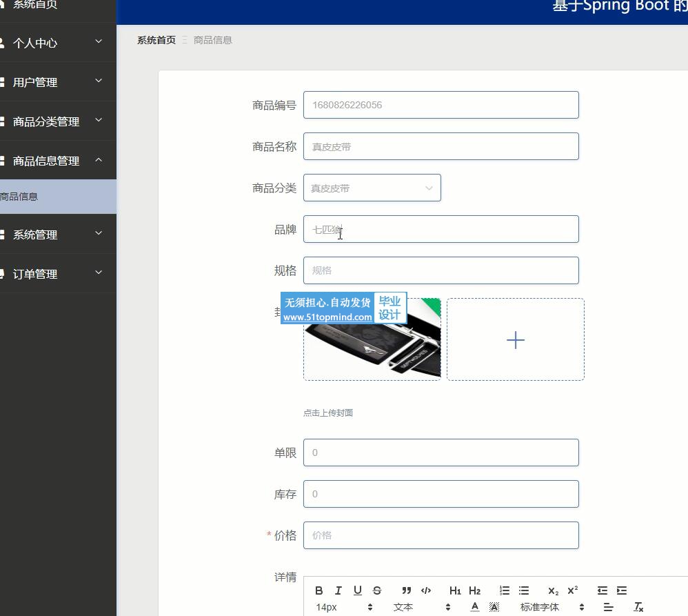The width and height of the screenshot is (688, 616).
Task: Apply subscript formatting
Action: (x=554, y=591)
